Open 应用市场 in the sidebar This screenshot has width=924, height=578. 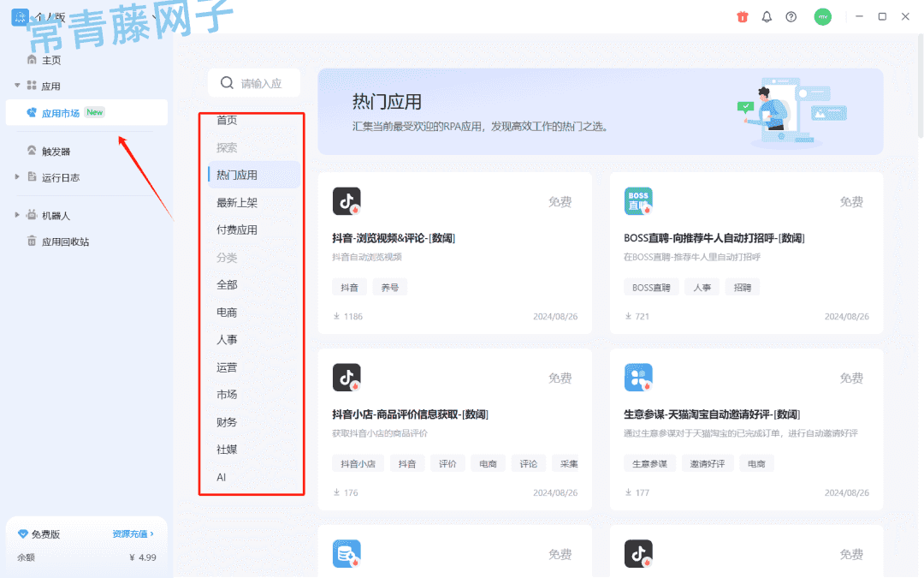click(86, 113)
